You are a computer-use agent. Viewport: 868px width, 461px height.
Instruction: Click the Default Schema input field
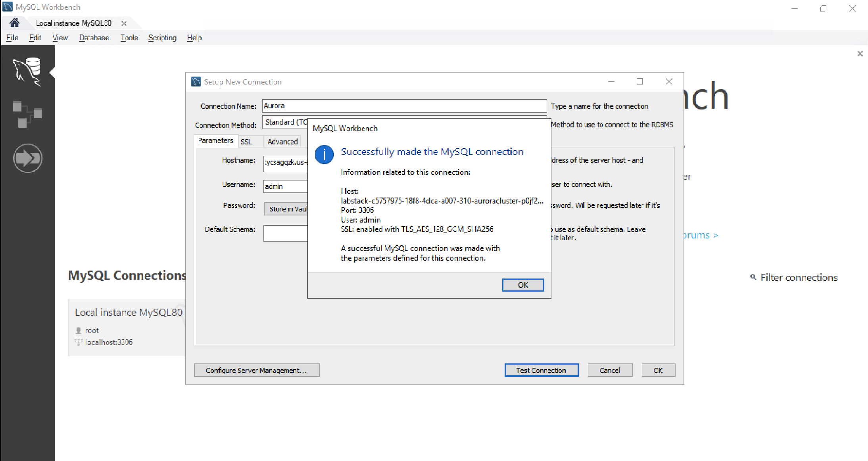286,233
